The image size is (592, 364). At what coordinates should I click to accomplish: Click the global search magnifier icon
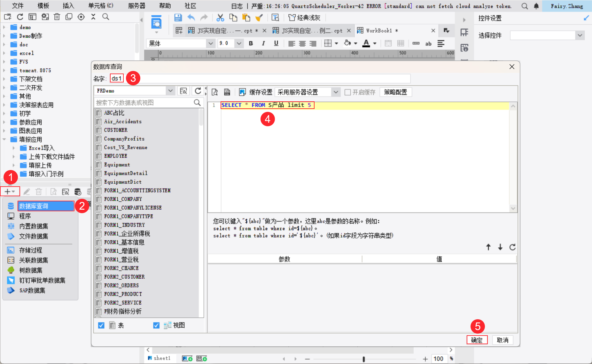point(525,6)
